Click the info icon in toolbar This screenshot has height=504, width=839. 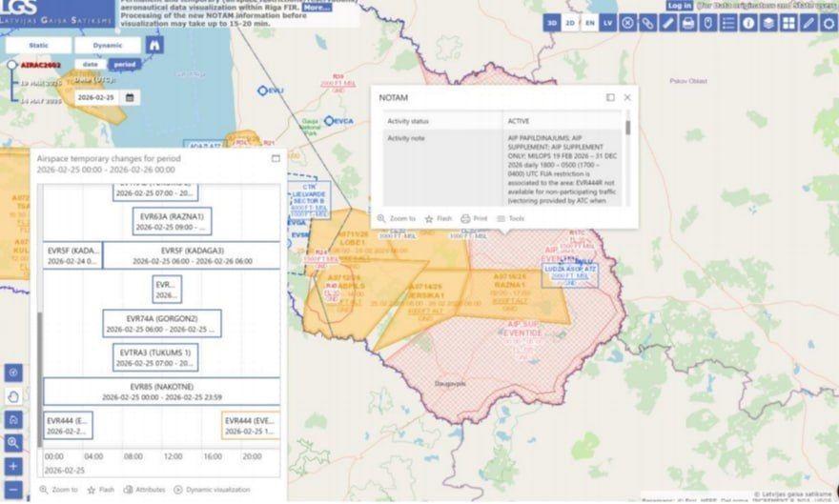click(748, 23)
